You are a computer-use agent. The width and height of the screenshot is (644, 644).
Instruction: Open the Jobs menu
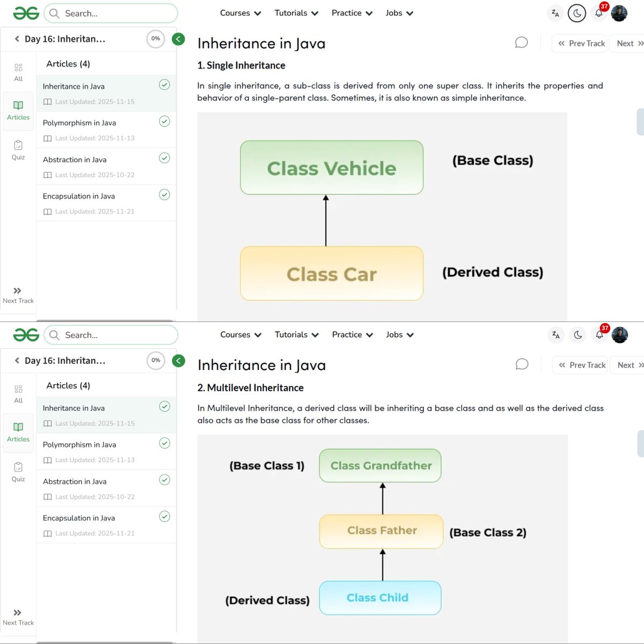pyautogui.click(x=399, y=13)
